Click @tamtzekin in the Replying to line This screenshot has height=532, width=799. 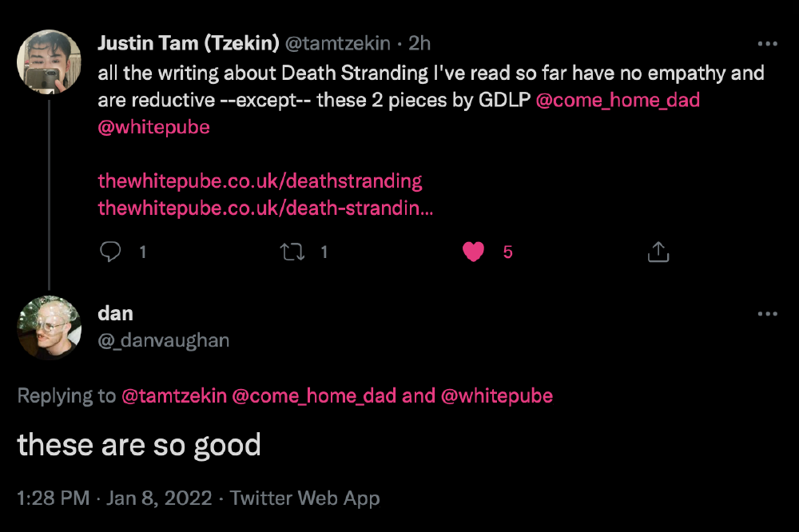(173, 395)
